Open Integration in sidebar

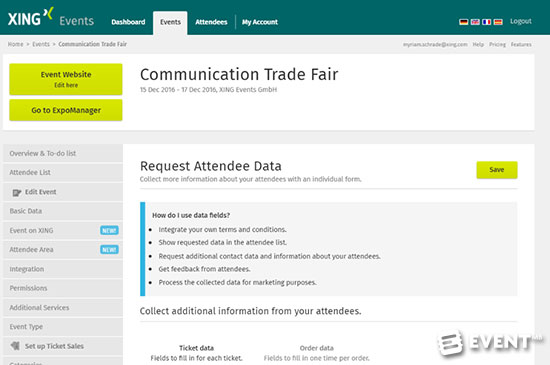pyautogui.click(x=63, y=269)
